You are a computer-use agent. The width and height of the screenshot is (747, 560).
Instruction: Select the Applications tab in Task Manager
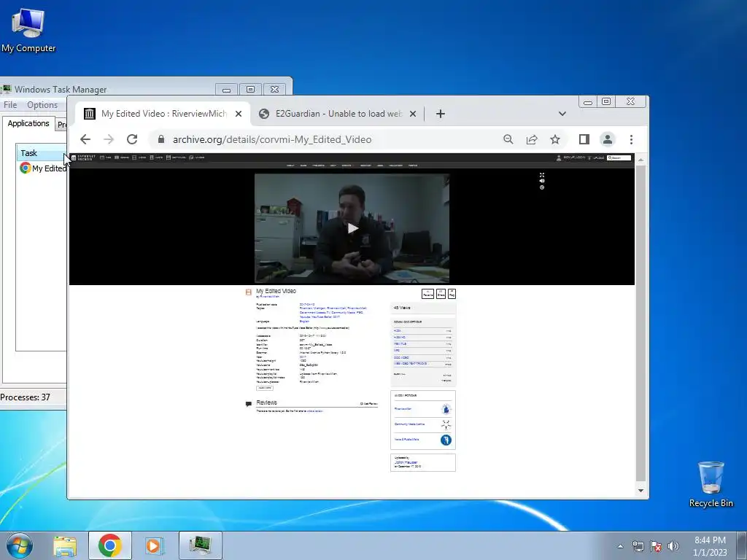tap(28, 123)
